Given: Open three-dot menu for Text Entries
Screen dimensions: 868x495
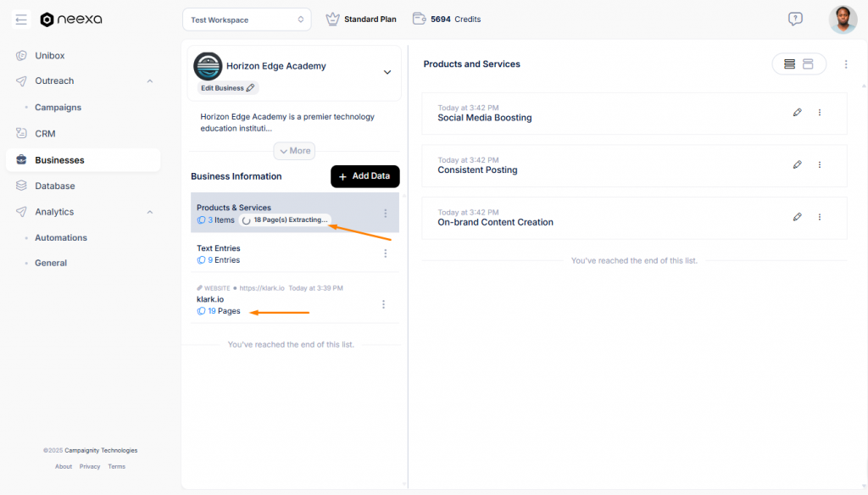Looking at the screenshot, I should pyautogui.click(x=385, y=253).
